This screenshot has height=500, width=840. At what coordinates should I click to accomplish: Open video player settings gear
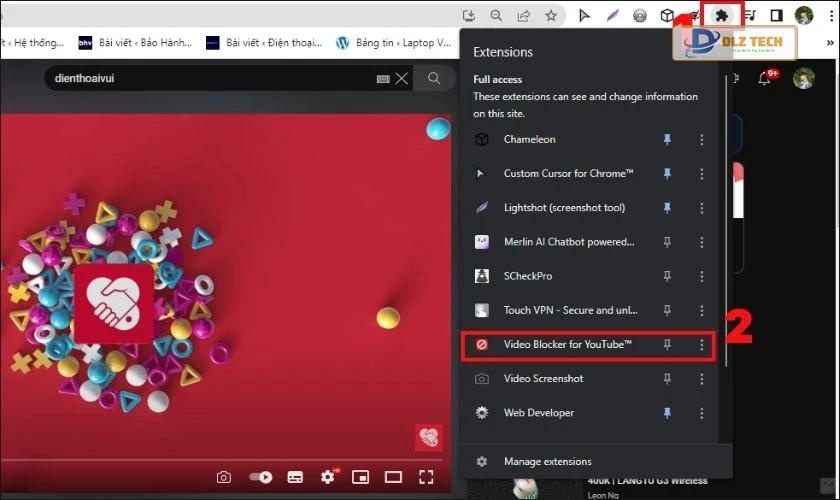pyautogui.click(x=328, y=476)
